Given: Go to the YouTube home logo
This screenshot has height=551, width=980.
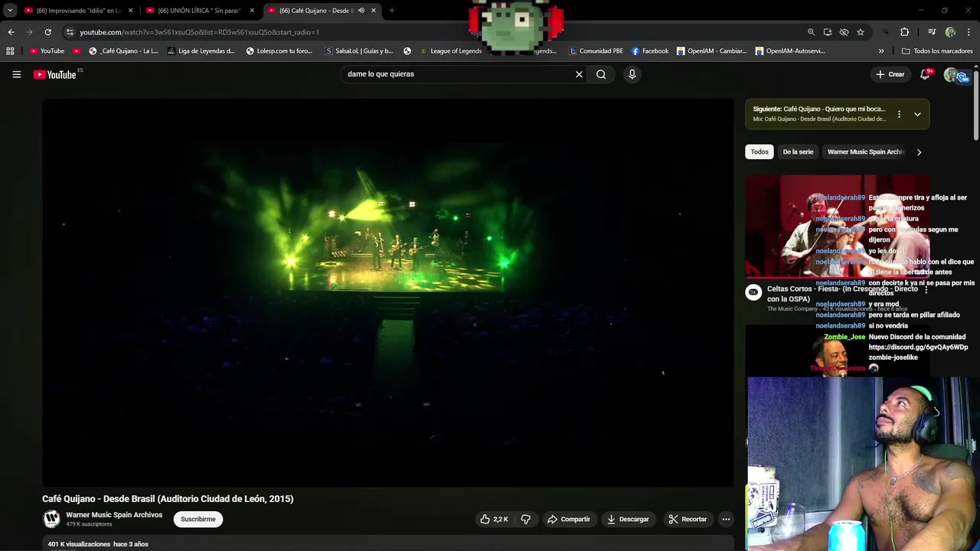Looking at the screenshot, I should pos(54,74).
